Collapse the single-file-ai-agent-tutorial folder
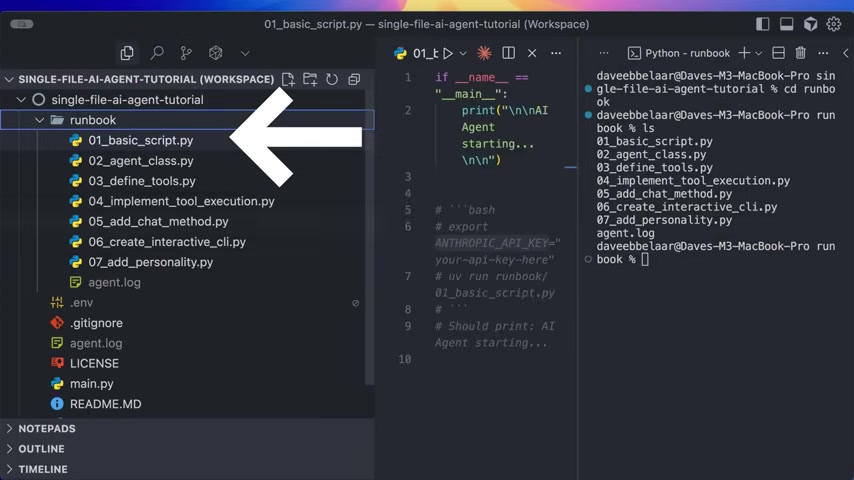This screenshot has width=854, height=480. [22, 100]
